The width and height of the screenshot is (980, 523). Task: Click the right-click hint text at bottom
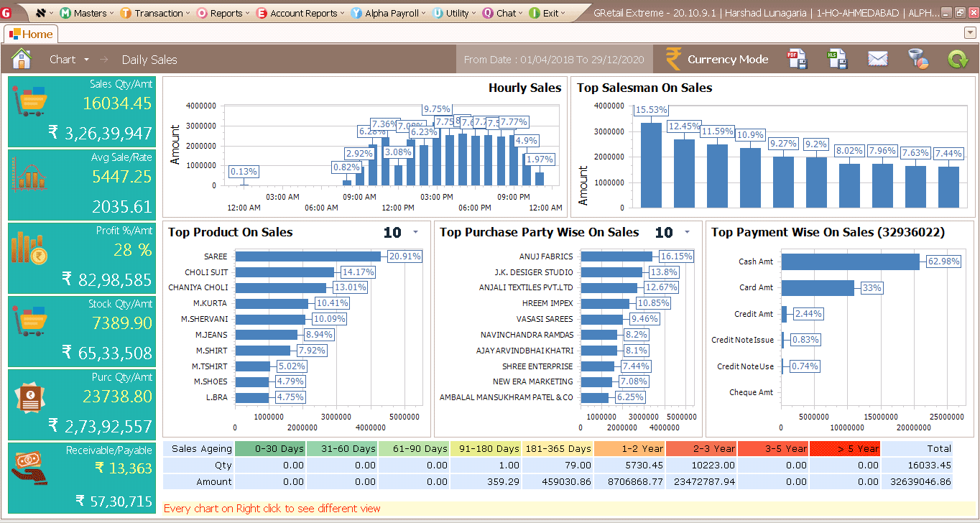(272, 509)
